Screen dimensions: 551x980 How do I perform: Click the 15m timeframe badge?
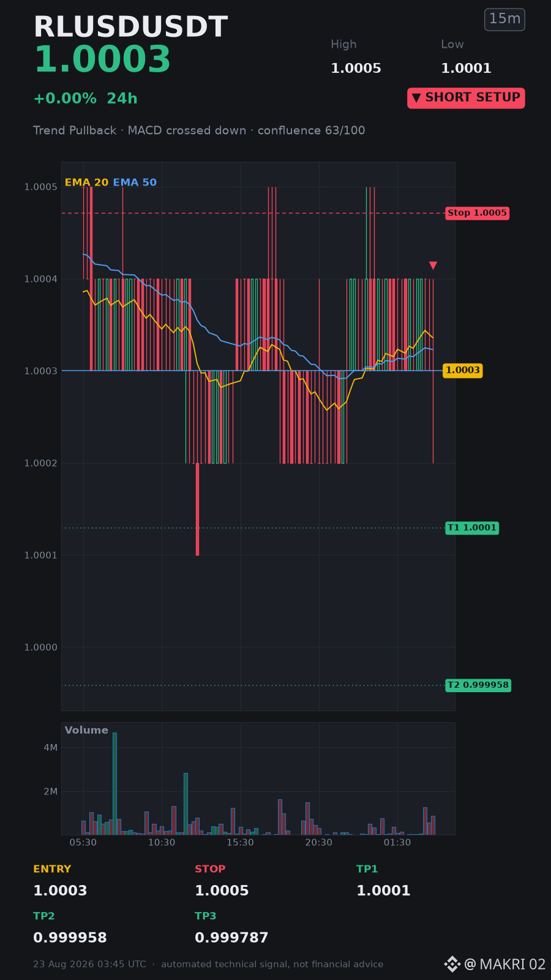(x=505, y=20)
